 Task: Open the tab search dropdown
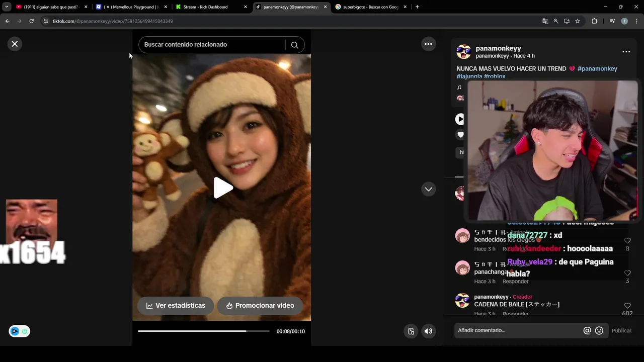click(7, 7)
